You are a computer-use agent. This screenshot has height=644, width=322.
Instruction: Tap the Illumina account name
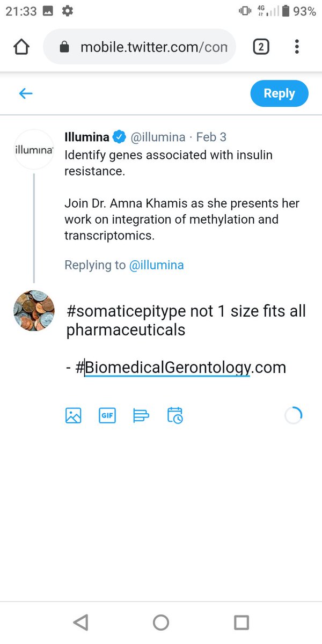(x=87, y=137)
